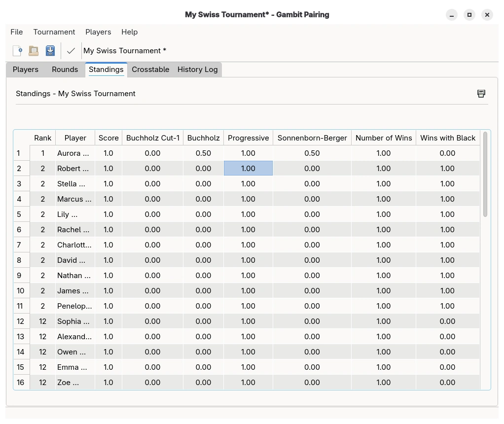Click the New Tournament toolbar icon
This screenshot has width=504, height=424.
[17, 51]
